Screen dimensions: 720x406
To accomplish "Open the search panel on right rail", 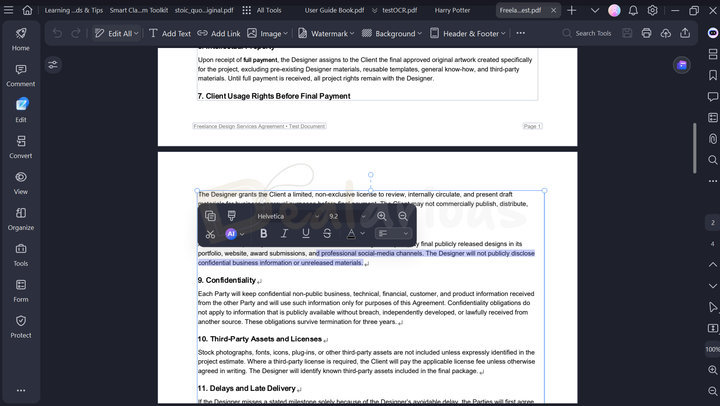I will tap(713, 160).
